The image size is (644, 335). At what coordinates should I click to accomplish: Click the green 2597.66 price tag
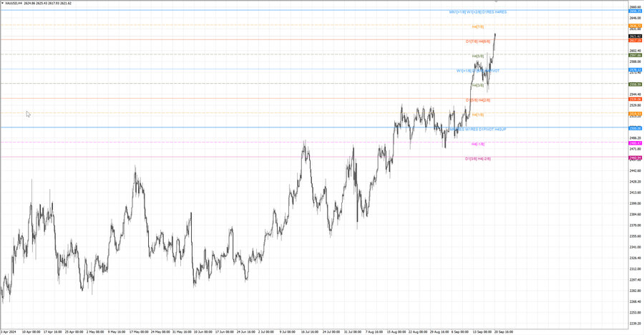click(x=635, y=55)
